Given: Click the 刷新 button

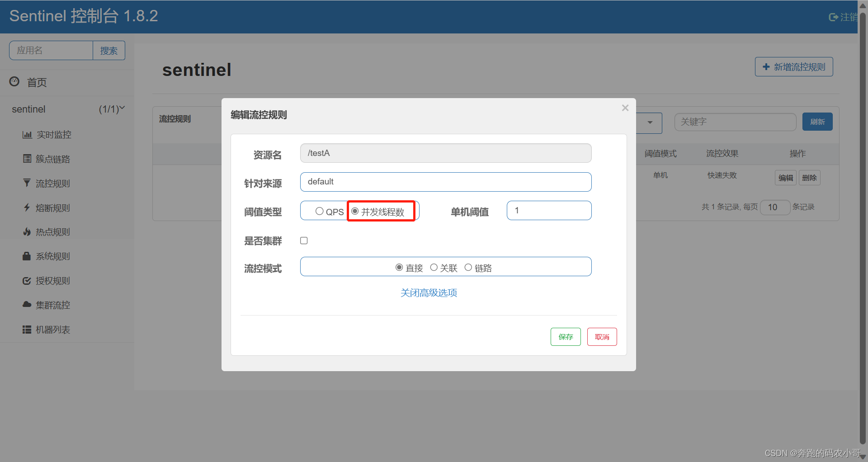Looking at the screenshot, I should click(x=817, y=122).
